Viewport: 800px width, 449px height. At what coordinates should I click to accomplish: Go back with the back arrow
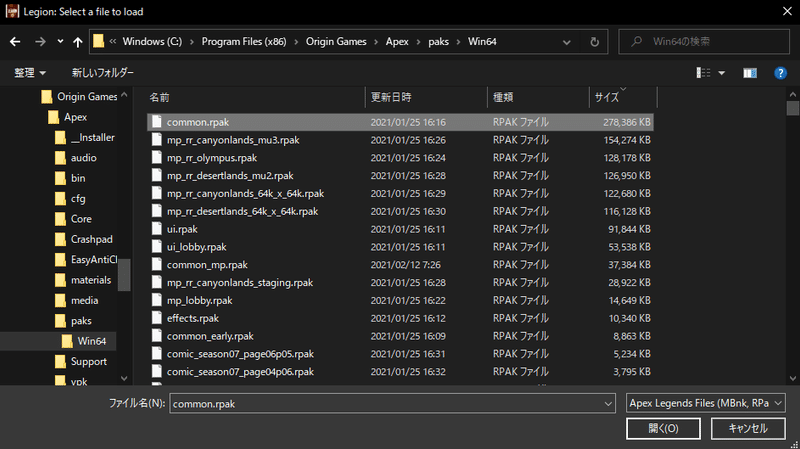click(x=15, y=42)
